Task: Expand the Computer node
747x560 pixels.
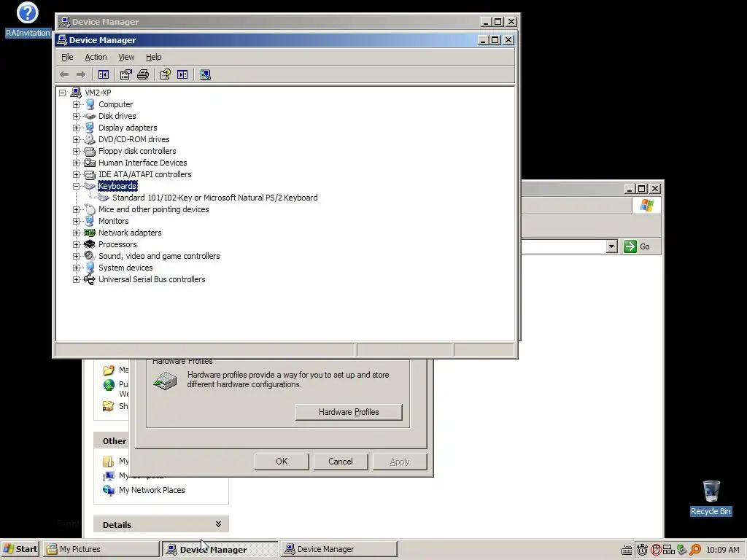Action: tap(76, 104)
